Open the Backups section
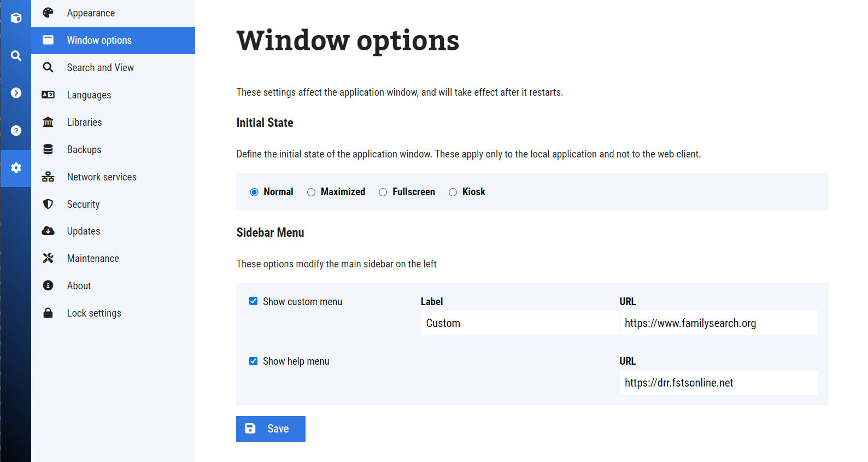This screenshot has width=868, height=462. 84,149
